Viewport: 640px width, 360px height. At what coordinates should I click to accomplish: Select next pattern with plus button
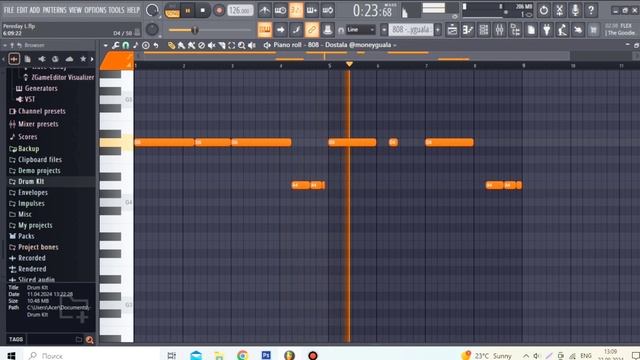(438, 30)
